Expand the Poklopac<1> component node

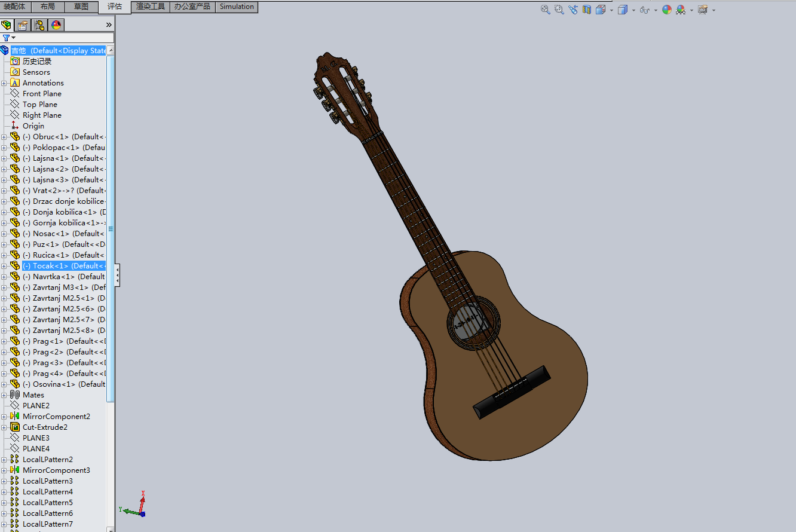tap(4, 148)
